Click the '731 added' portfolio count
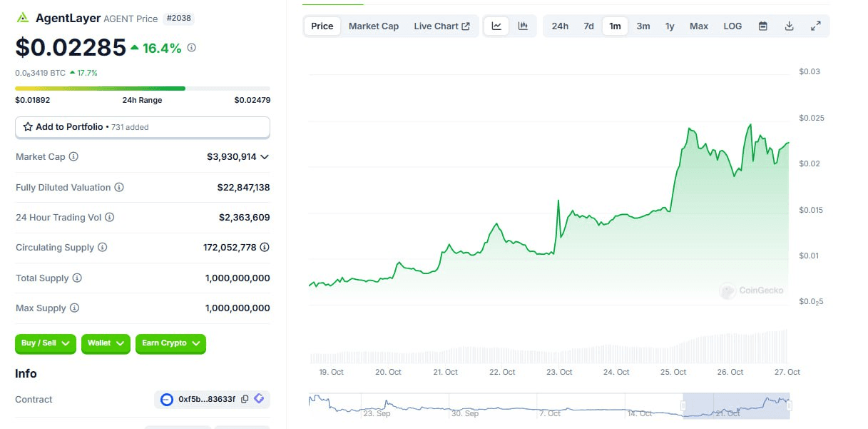The image size is (868, 429). 131,127
